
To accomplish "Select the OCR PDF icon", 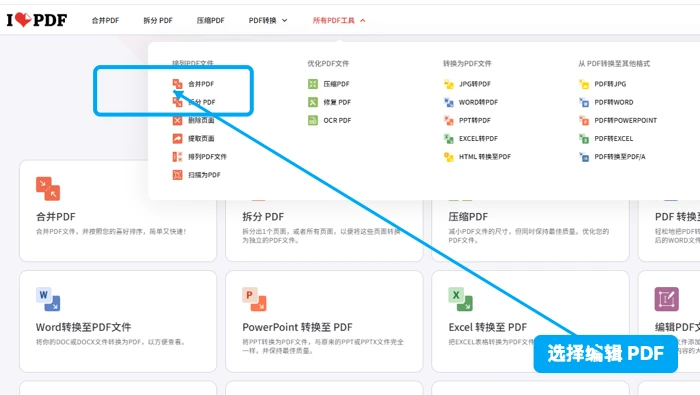I will point(312,120).
